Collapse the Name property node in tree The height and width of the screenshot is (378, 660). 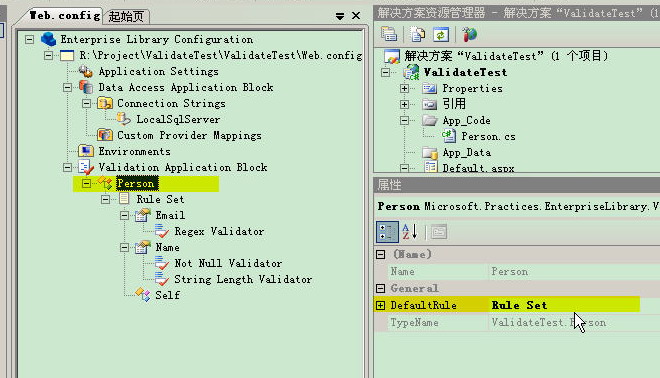[124, 248]
